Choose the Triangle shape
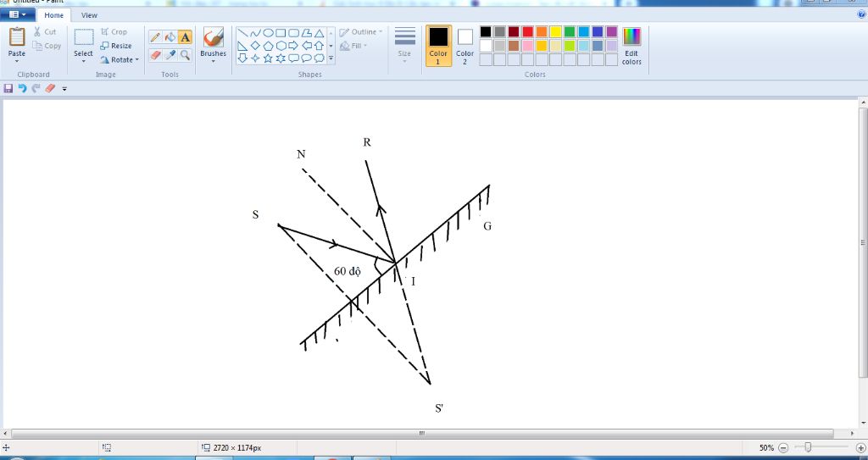Image resolution: width=868 pixels, height=460 pixels. point(319,33)
